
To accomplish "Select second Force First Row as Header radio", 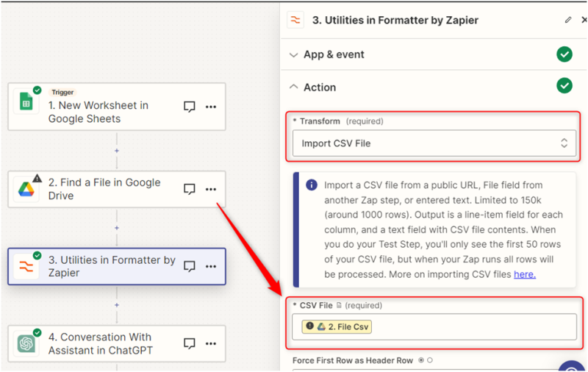I will (x=430, y=360).
